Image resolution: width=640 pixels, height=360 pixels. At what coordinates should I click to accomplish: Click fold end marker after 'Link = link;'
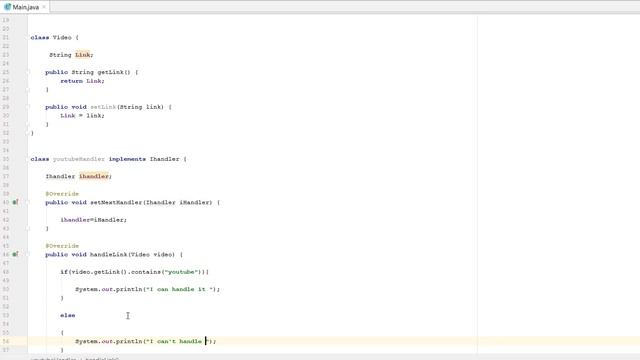point(29,124)
